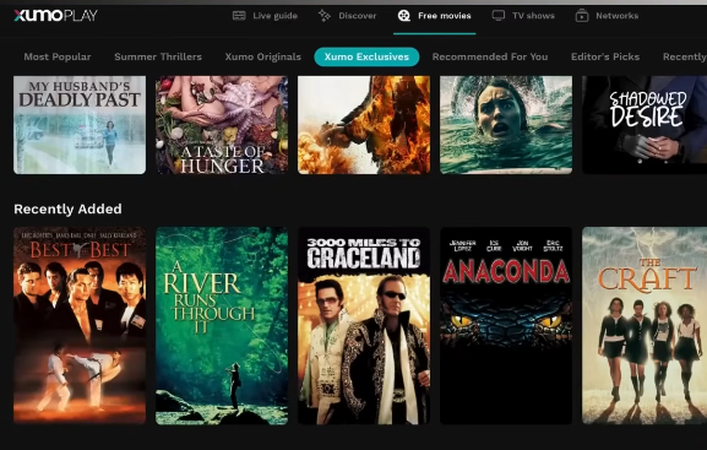This screenshot has height=450, width=707.
Task: Go to Editor's Picks category
Action: pyautogui.click(x=605, y=57)
